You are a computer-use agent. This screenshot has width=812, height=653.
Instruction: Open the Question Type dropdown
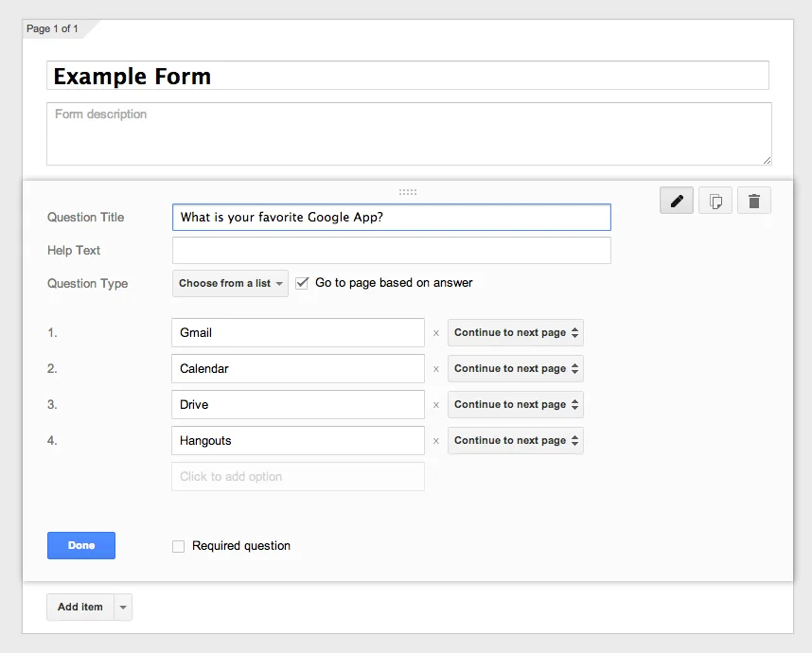(230, 283)
